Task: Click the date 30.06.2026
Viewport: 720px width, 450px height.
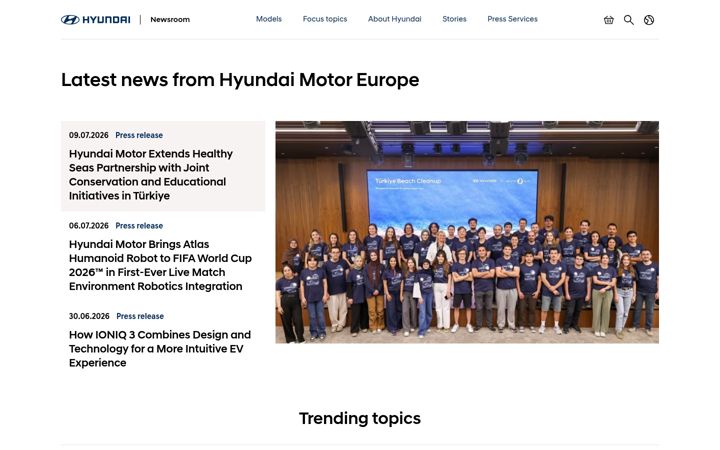Action: [x=89, y=316]
